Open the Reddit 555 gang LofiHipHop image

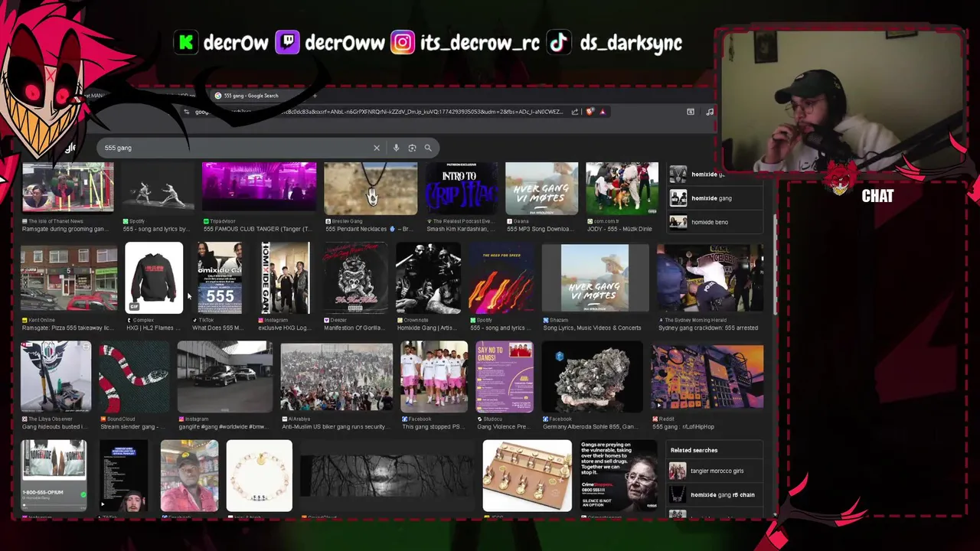pos(707,377)
